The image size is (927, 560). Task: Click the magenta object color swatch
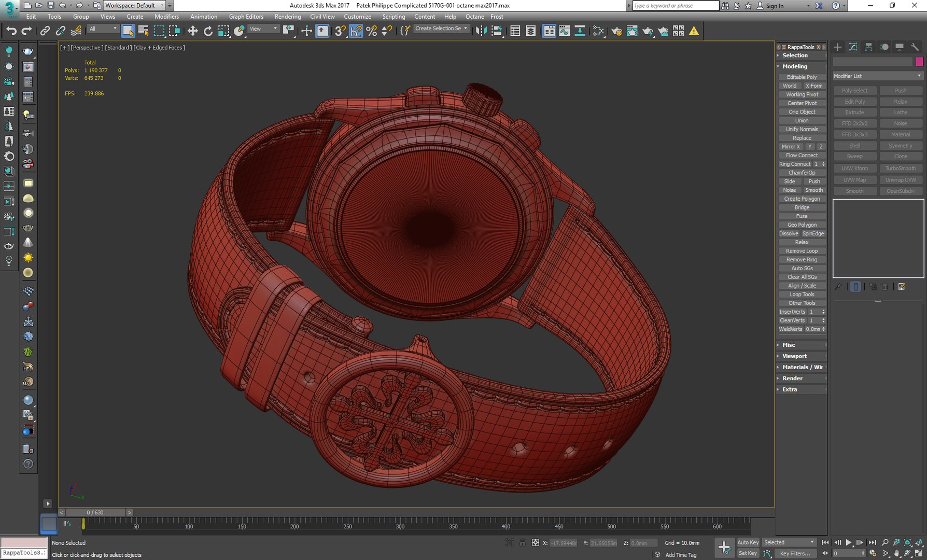point(919,62)
